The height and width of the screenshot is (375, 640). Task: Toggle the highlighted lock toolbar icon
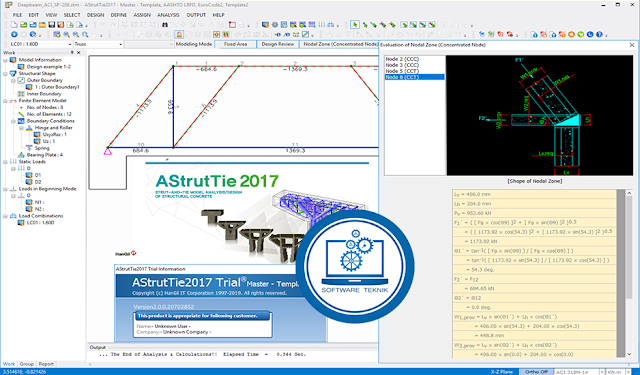(x=179, y=35)
